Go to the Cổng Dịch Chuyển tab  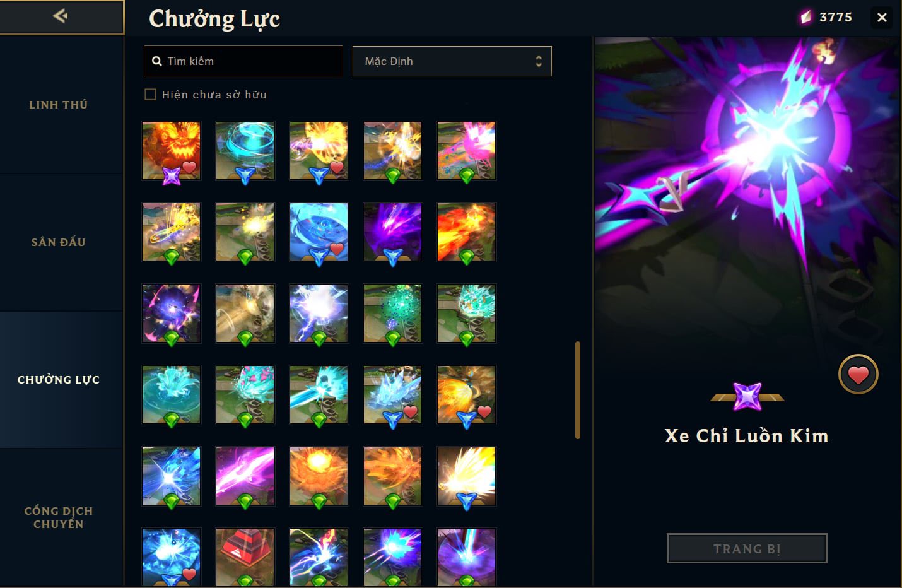click(59, 517)
